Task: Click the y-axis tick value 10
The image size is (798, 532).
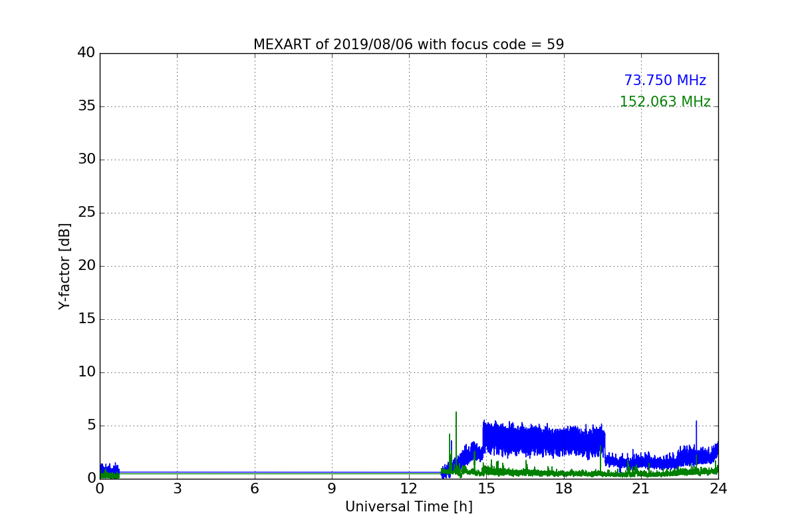Action: pos(86,372)
